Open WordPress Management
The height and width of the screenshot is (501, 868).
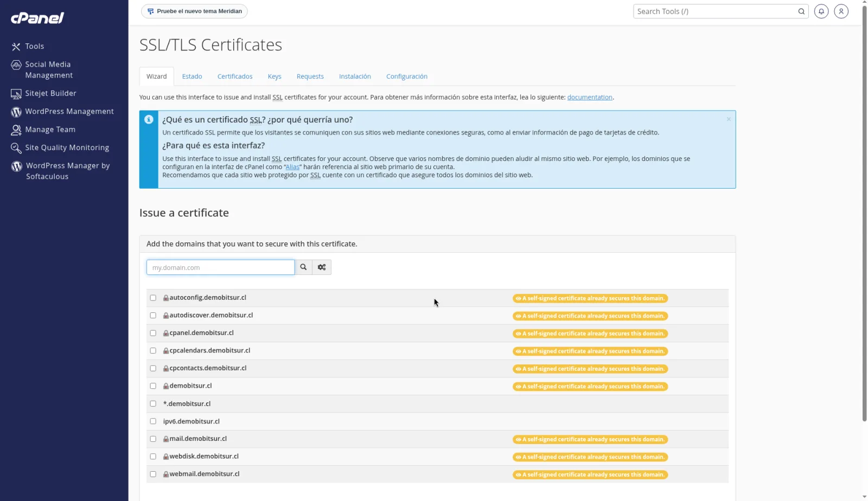[62, 112]
